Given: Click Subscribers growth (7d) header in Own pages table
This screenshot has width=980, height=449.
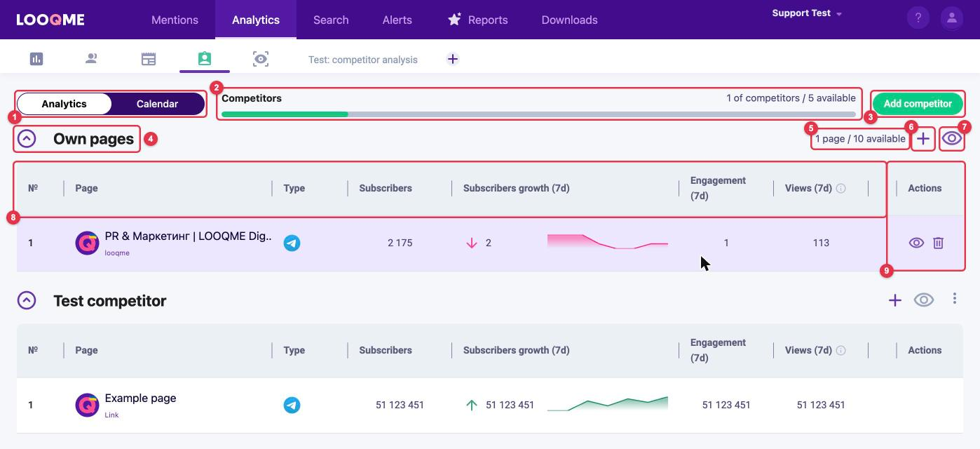Looking at the screenshot, I should pos(516,188).
